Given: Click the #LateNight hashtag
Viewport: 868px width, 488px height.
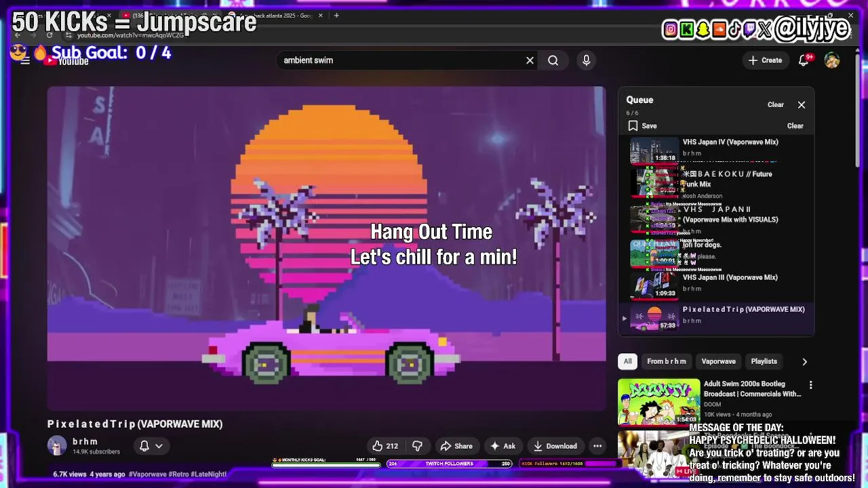Looking at the screenshot, I should coord(208,474).
